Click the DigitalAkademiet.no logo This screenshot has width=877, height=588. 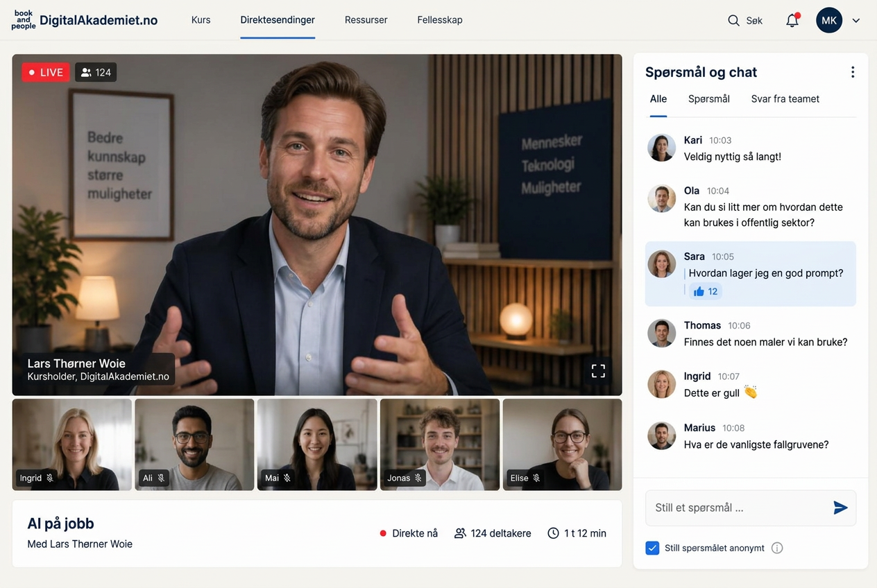[85, 20]
